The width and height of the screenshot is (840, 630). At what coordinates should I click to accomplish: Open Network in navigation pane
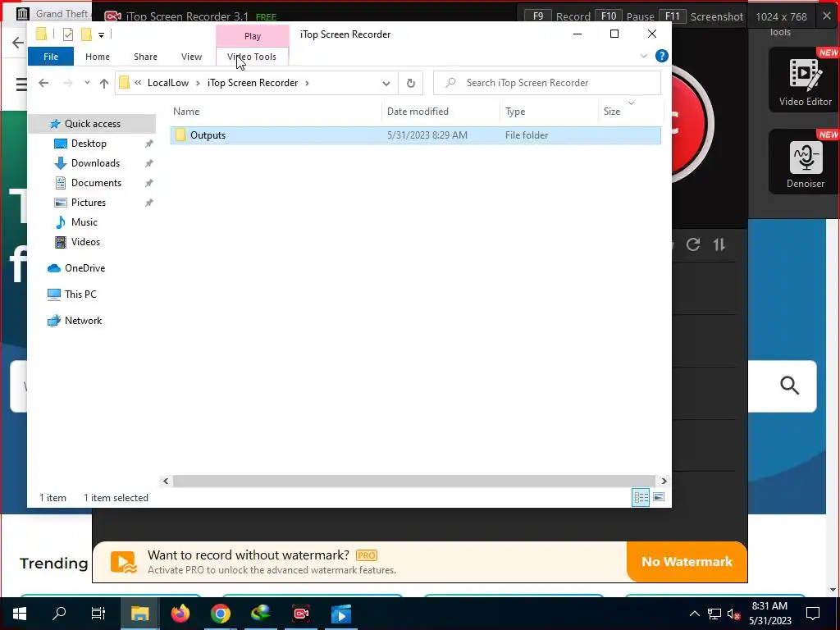click(x=83, y=321)
